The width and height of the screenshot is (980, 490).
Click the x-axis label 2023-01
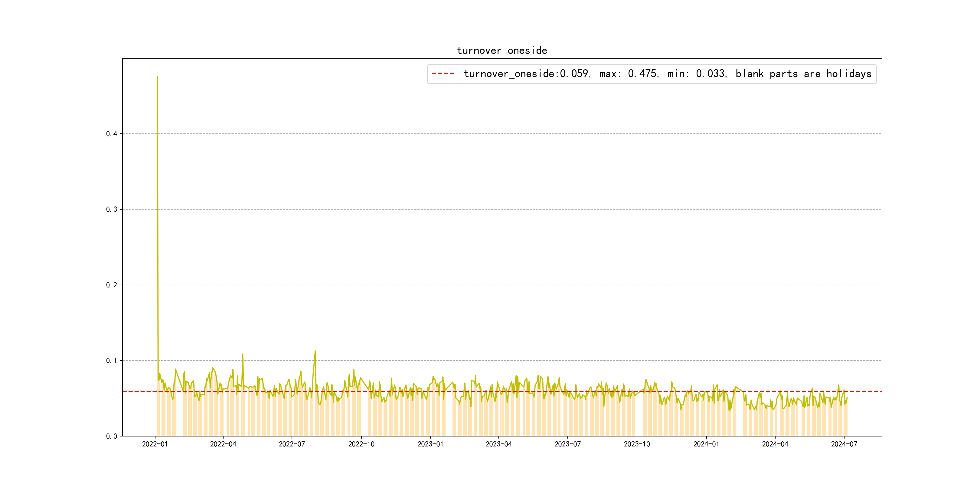(x=430, y=444)
